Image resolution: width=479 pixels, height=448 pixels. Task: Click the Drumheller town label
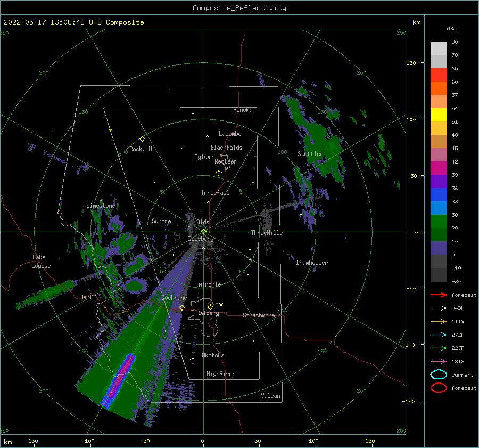pyautogui.click(x=312, y=263)
